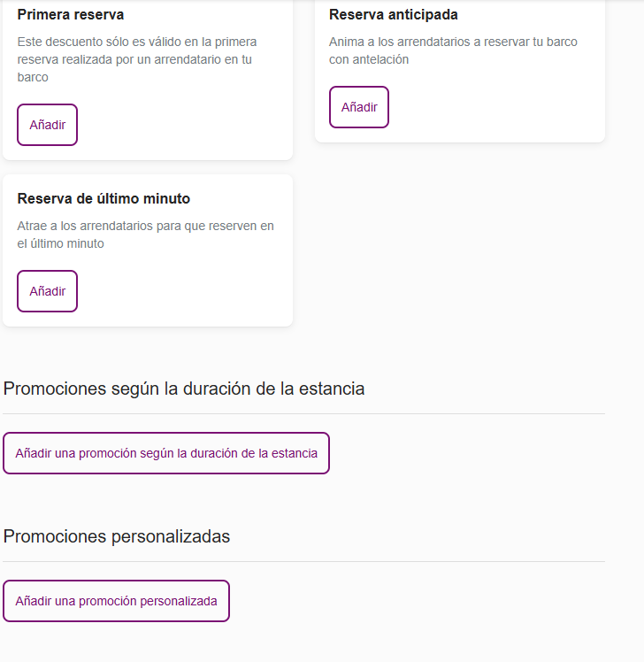Image resolution: width=644 pixels, height=662 pixels.
Task: Click the text starting "Este descuento sólo es válido"
Action: (137, 42)
